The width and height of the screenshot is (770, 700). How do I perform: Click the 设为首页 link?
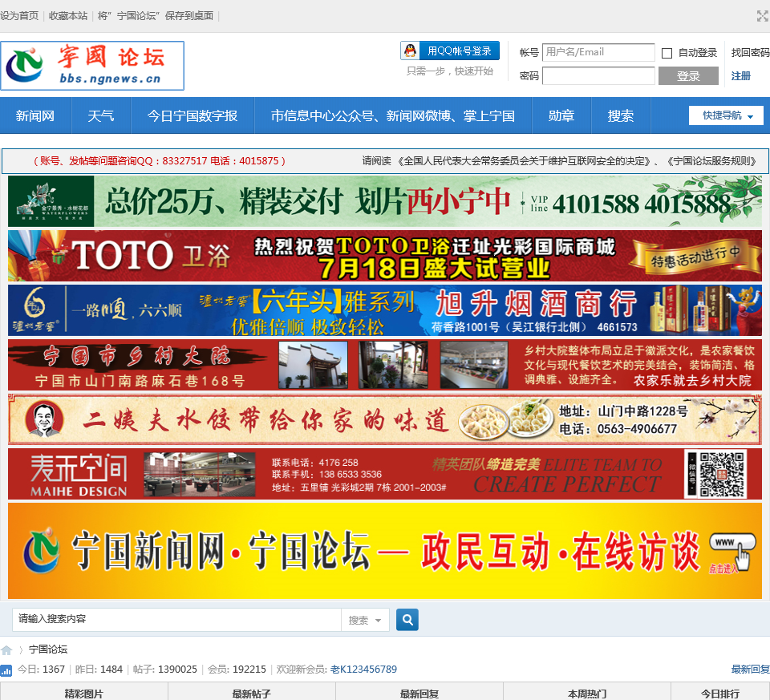tap(19, 16)
